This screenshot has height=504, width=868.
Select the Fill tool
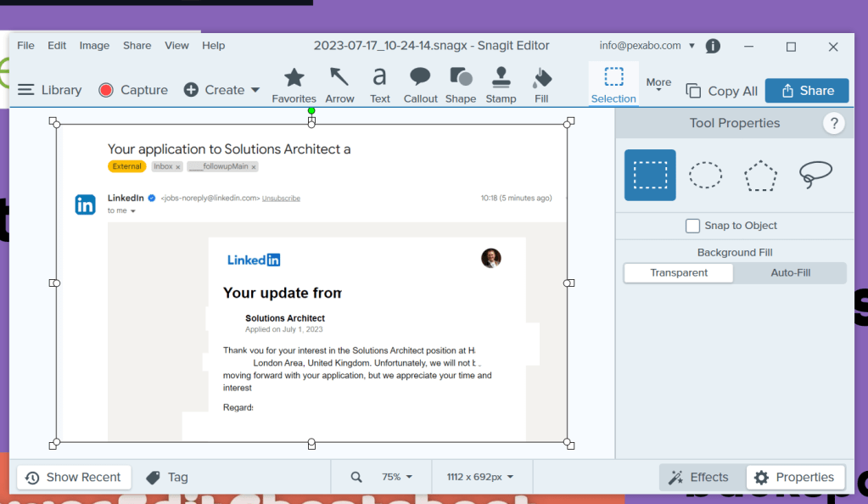point(541,86)
